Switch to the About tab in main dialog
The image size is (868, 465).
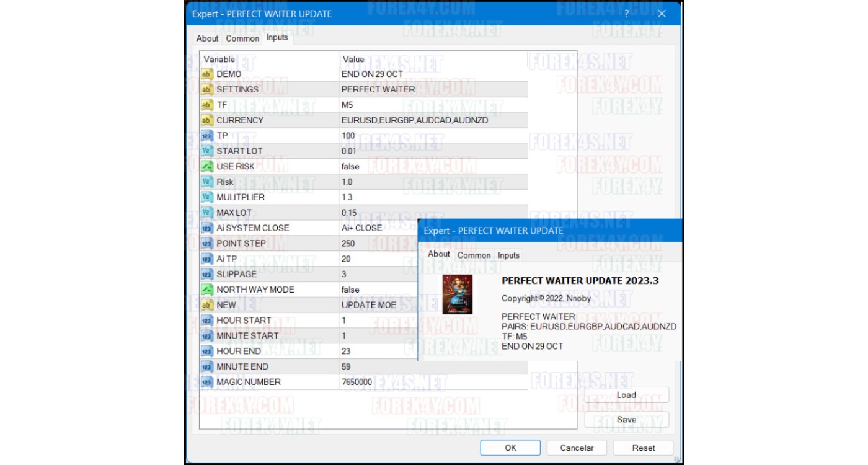pos(207,38)
